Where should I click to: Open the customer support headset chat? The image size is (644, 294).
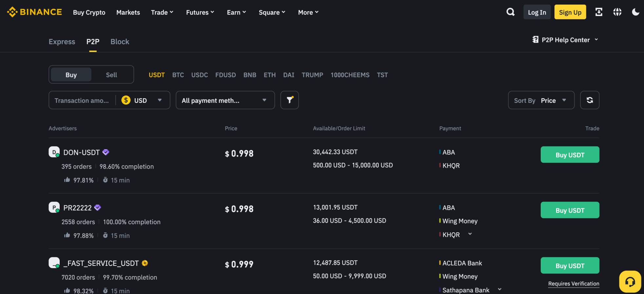tap(630, 282)
